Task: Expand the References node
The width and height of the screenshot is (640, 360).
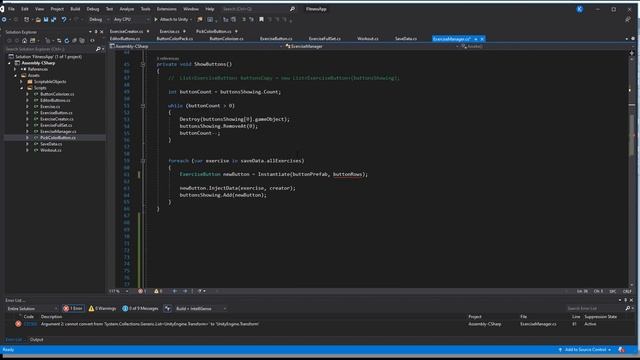Action: pos(16,69)
